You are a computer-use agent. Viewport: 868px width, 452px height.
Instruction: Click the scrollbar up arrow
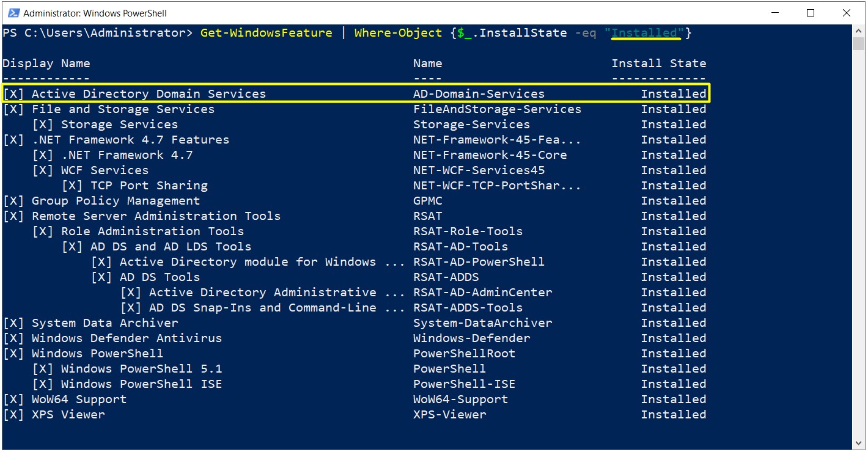tap(858, 31)
